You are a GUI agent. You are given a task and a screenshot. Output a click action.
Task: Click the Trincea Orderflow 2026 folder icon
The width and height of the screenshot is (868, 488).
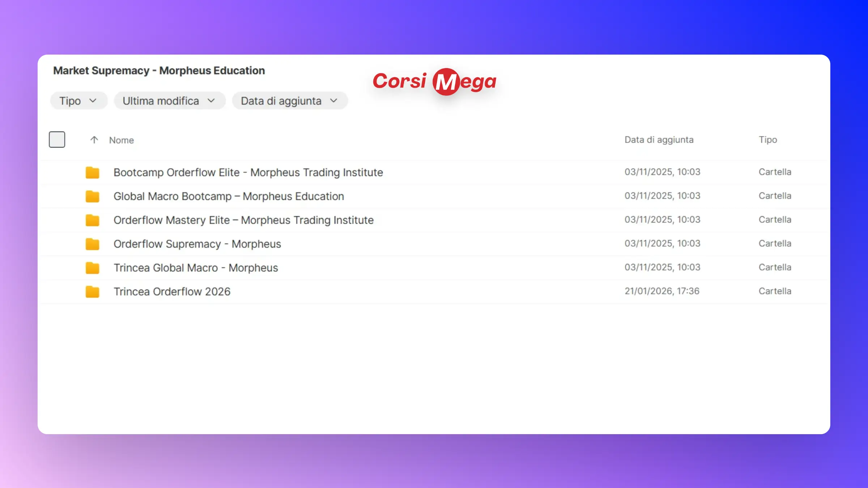point(92,292)
